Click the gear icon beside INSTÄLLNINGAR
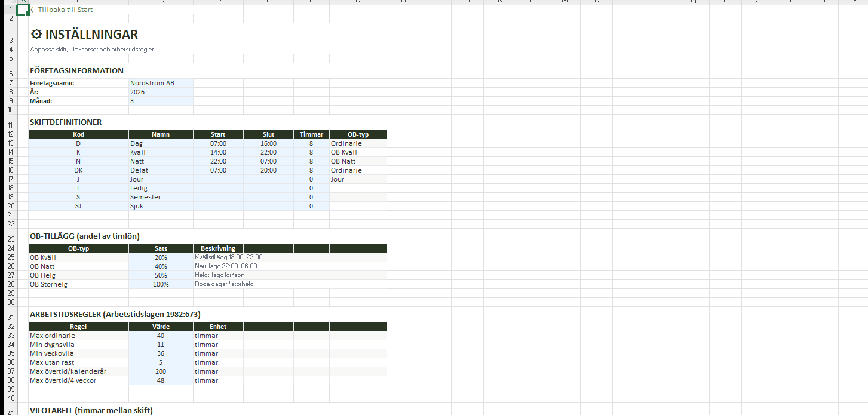 pos(36,35)
